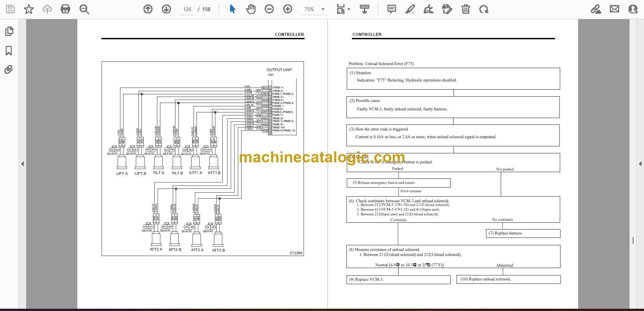Click the '(5) Release emergency button and restart.' box

(398, 183)
